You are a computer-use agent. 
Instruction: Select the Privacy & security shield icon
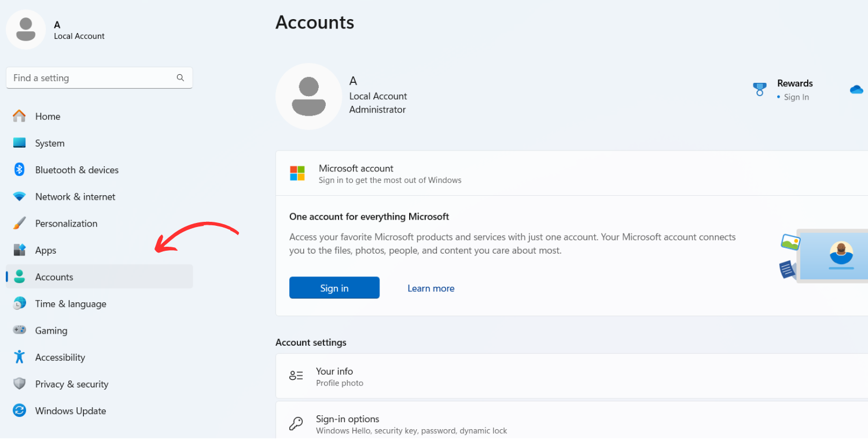(x=19, y=384)
